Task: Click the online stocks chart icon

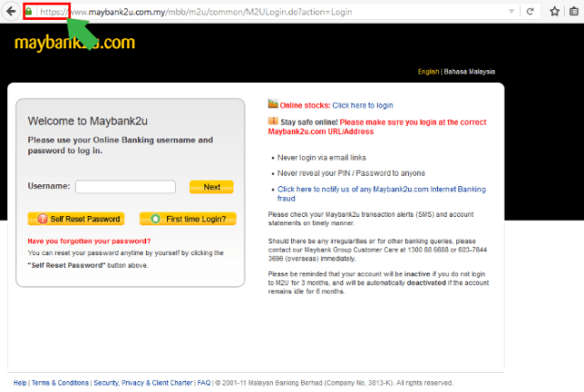Action: [x=273, y=104]
